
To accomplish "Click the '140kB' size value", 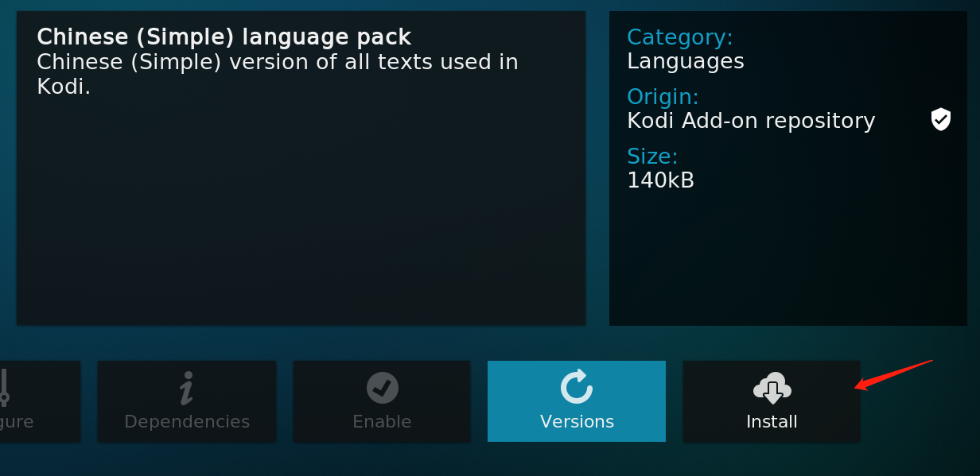I will click(660, 180).
